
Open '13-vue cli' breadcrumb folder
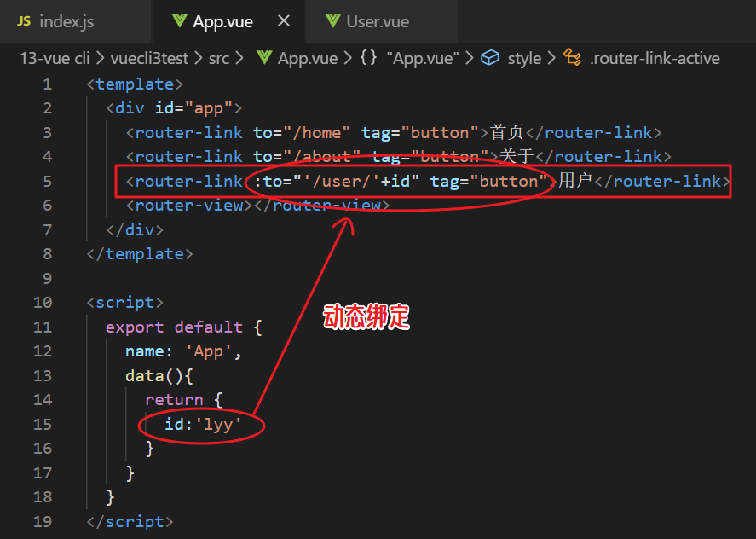(55, 58)
